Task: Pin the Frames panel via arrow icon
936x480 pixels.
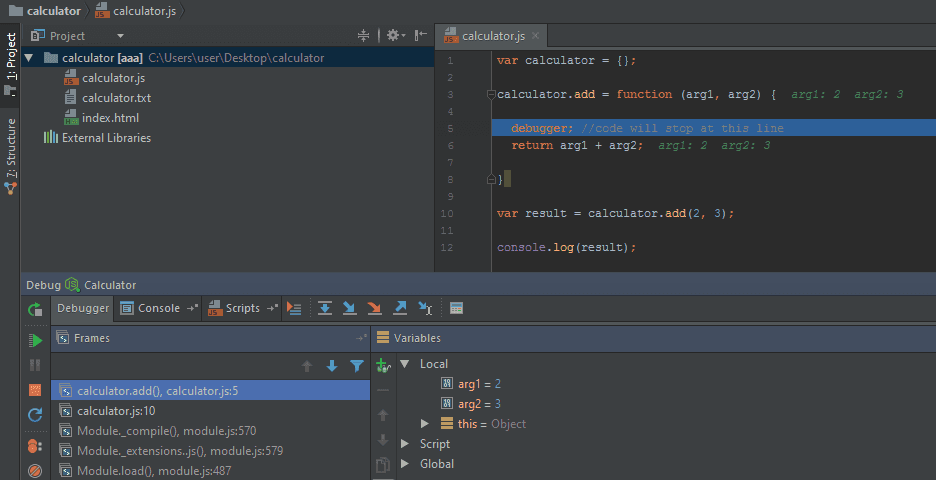Action: point(361,338)
